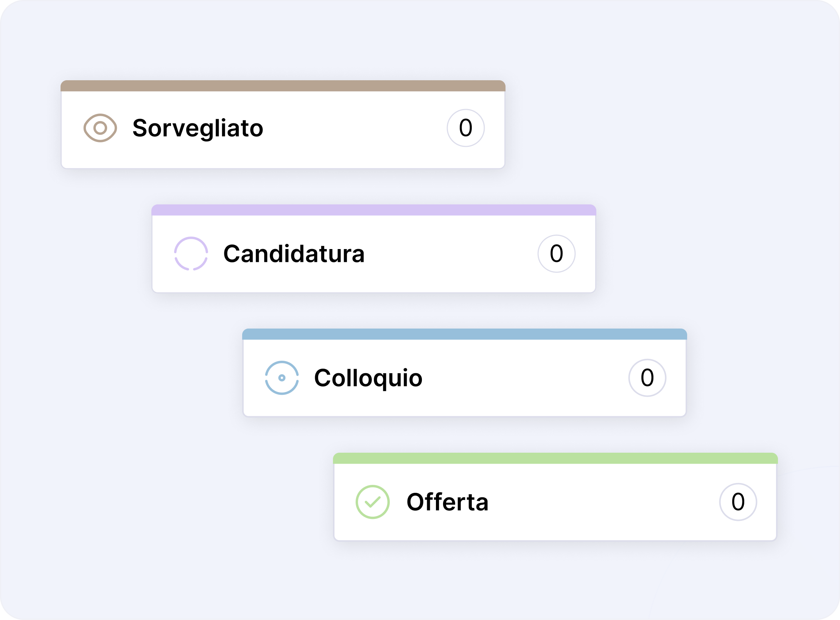The height and width of the screenshot is (620, 840).
Task: Click the purple color bar above Candidatura
Action: click(x=374, y=210)
